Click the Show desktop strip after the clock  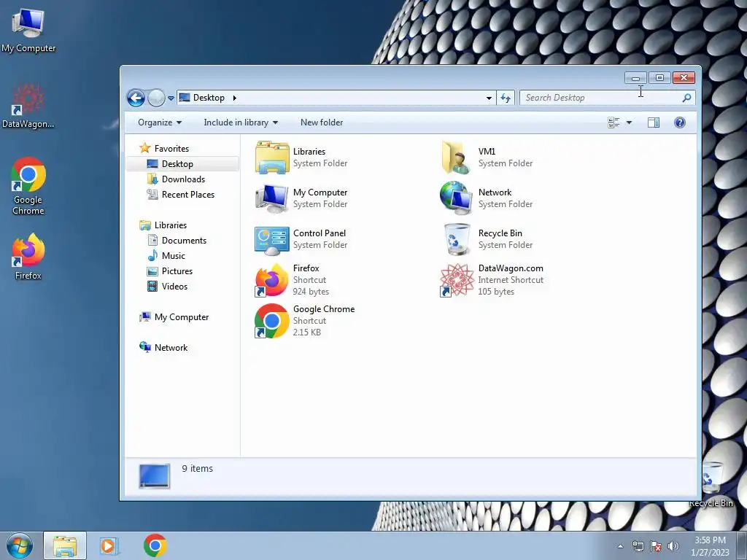click(x=742, y=545)
